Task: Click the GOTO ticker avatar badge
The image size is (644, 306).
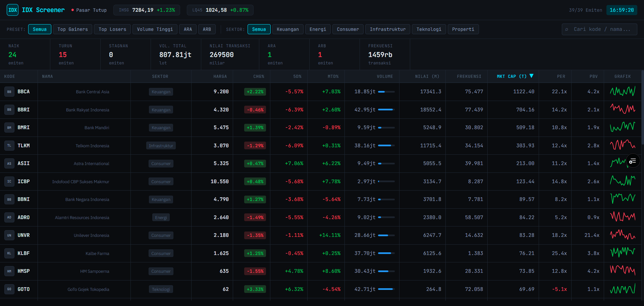Action: [9, 289]
